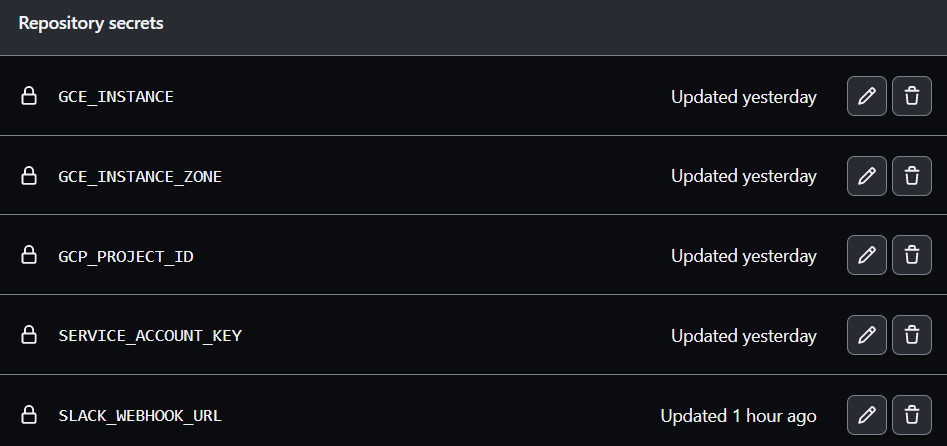The width and height of the screenshot is (947, 446).
Task: Select the GCE_INSTANCE_ZONE secret name
Action: pos(140,176)
